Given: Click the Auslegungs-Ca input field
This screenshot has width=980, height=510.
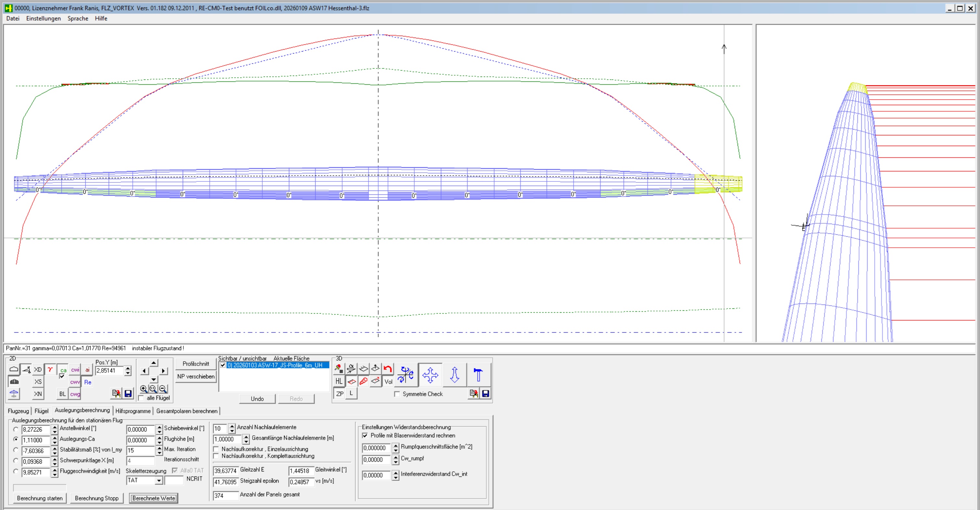Looking at the screenshot, I should (35, 440).
